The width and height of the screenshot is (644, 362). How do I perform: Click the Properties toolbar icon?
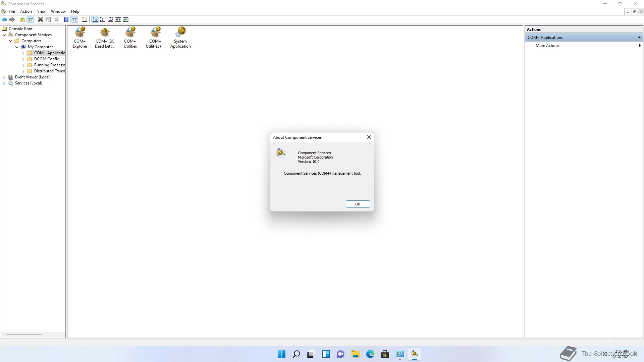(x=48, y=19)
